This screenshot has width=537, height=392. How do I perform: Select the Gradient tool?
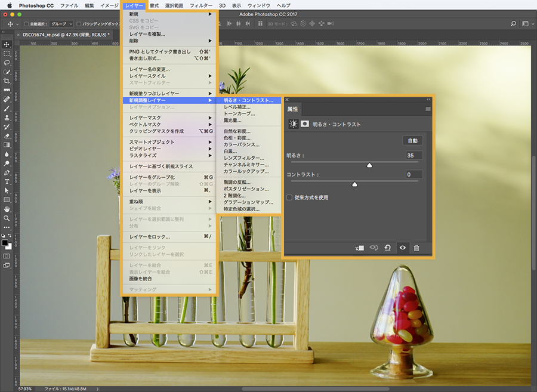[x=7, y=145]
